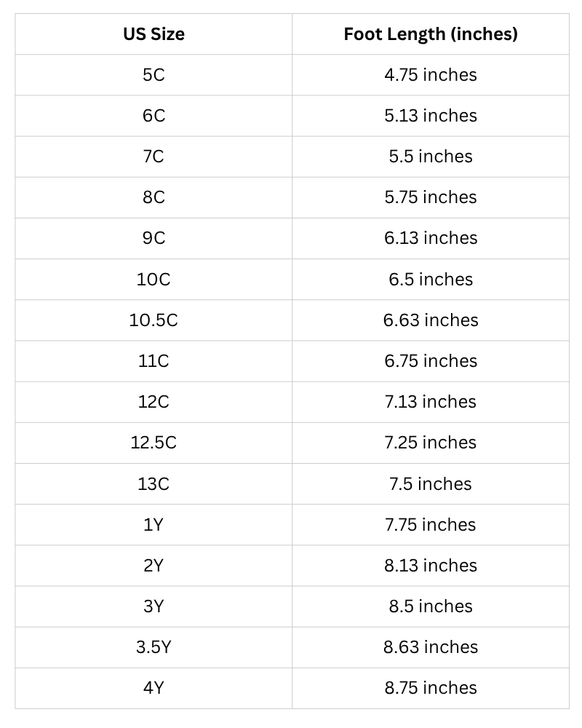Select the 3.5Y size cell

[x=154, y=647]
